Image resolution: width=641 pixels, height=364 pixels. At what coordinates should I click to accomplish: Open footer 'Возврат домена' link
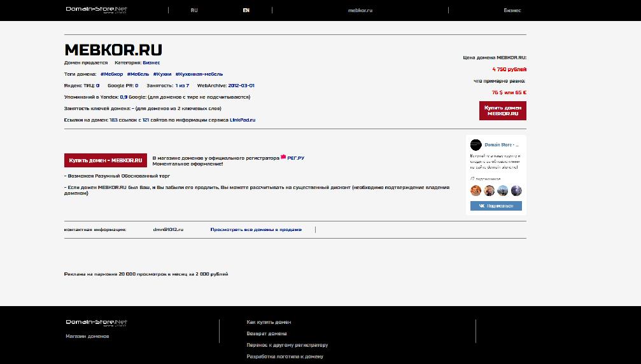[x=267, y=333]
